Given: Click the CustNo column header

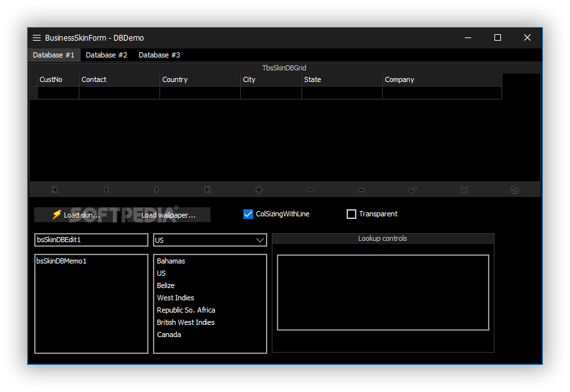Looking at the screenshot, I should tap(58, 79).
